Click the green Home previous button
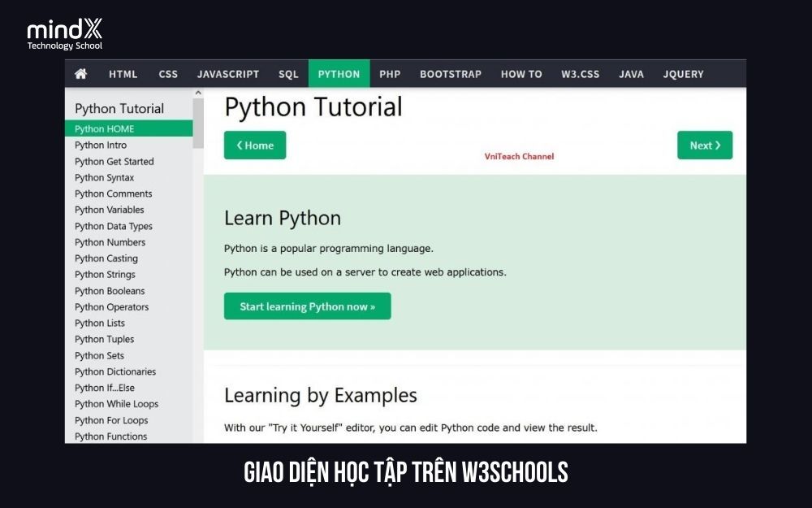This screenshot has width=812, height=508. 255,145
